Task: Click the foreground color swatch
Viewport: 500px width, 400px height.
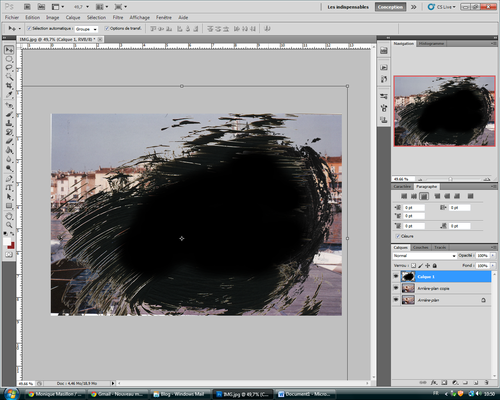Action: 7,241
